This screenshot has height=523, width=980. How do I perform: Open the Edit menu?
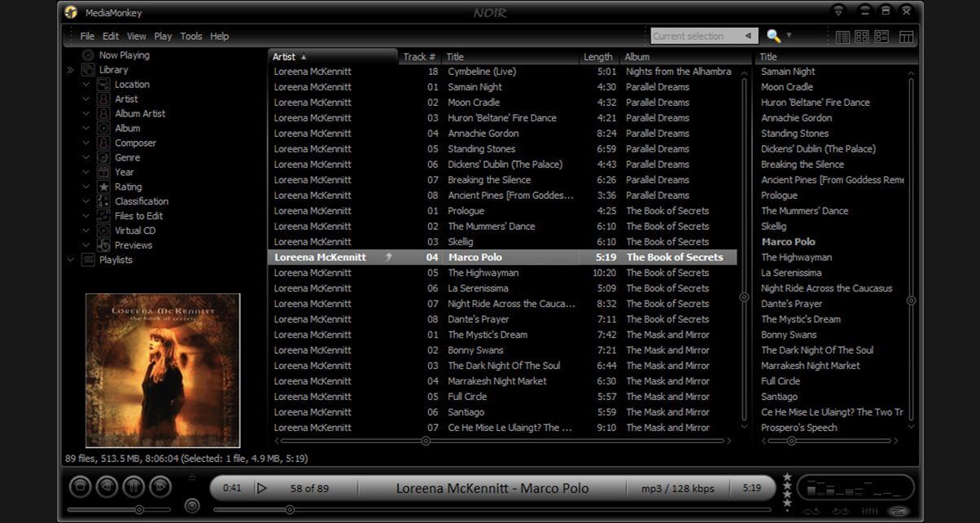pyautogui.click(x=111, y=36)
